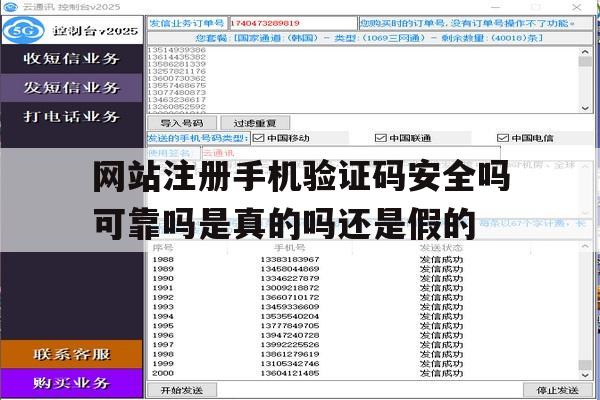Viewport: 600px width, 400px height.
Task: Click 停止发送 button
Action: (557, 390)
